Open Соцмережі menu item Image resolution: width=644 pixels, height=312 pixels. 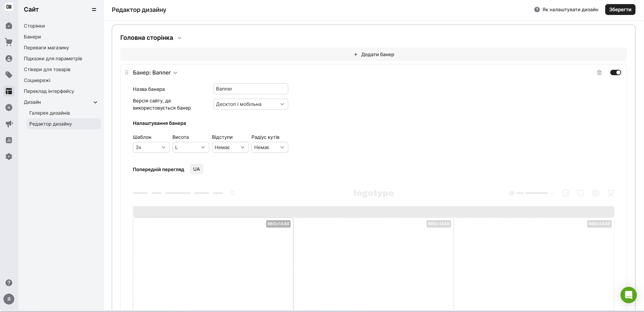(x=37, y=80)
